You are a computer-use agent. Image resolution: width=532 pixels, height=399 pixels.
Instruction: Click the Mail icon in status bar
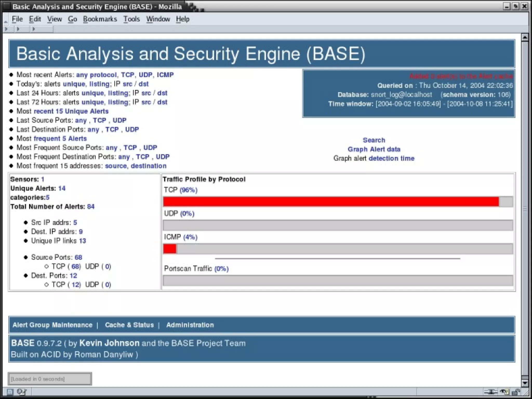coord(21,391)
